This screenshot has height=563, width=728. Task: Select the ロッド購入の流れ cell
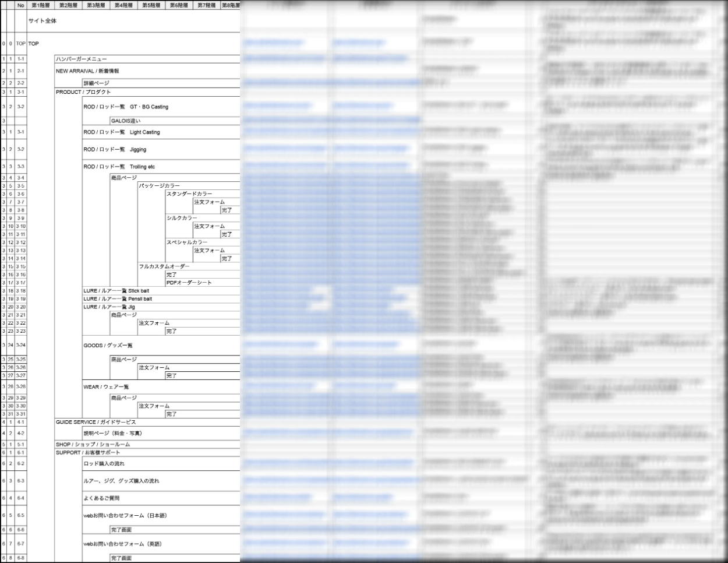click(x=161, y=464)
